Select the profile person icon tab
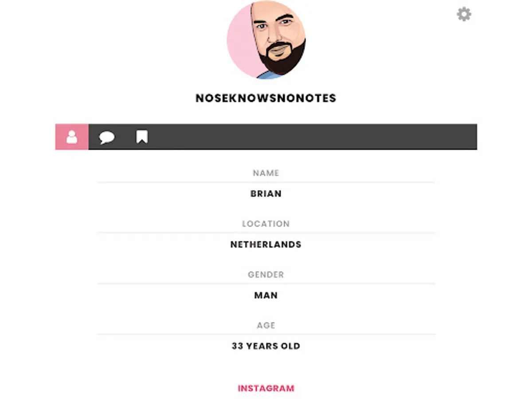Screen dimensions: 532x399 point(72,137)
